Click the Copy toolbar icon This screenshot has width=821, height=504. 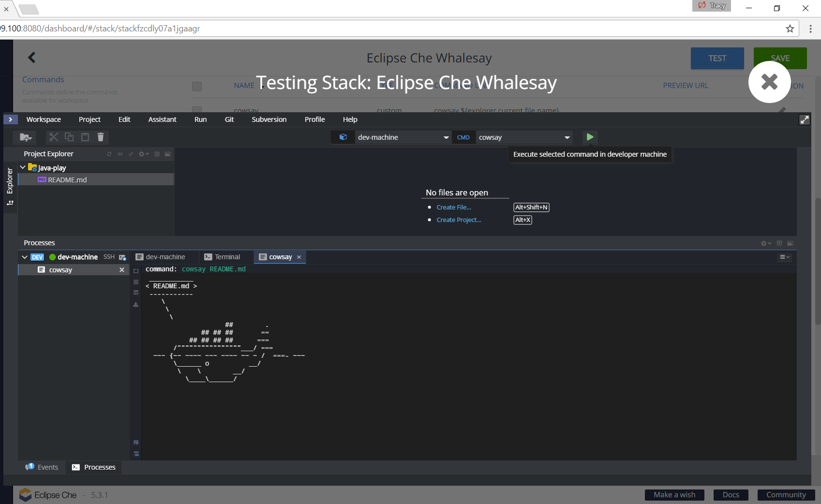[x=69, y=137]
